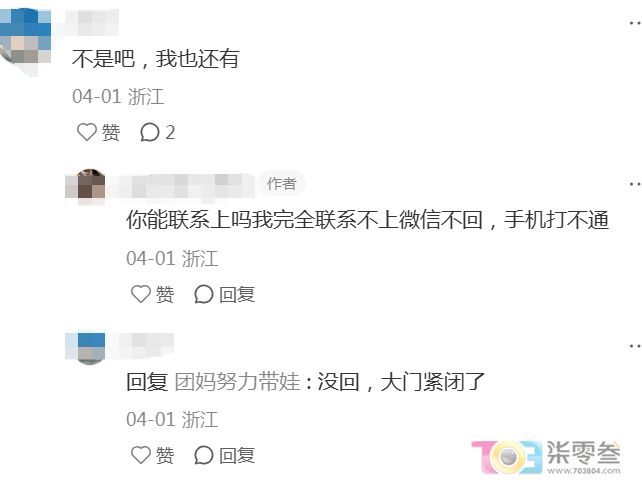Viewport: 642px width, 486px height.
Task: Click 回复 text under author's comment
Action: [x=237, y=294]
